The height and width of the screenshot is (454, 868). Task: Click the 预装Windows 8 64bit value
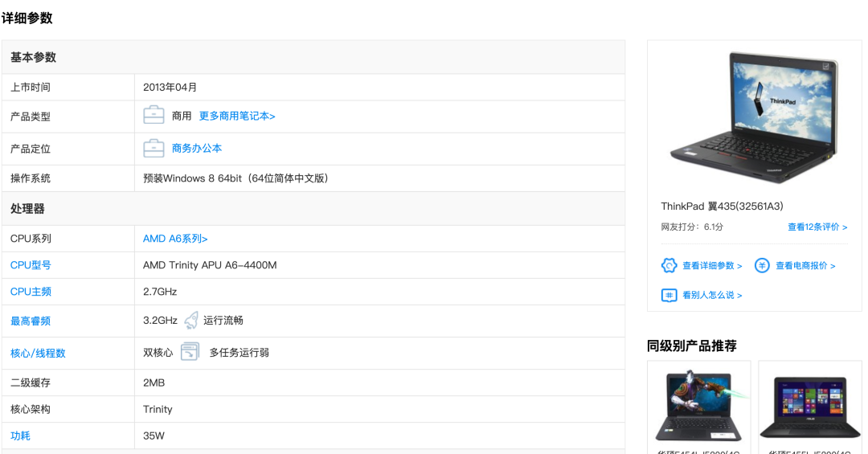235,178
